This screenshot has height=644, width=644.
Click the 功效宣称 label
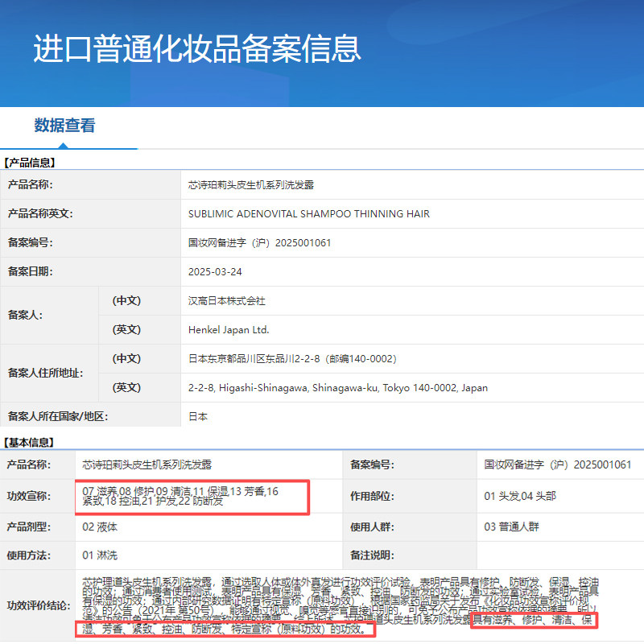[x=29, y=496]
